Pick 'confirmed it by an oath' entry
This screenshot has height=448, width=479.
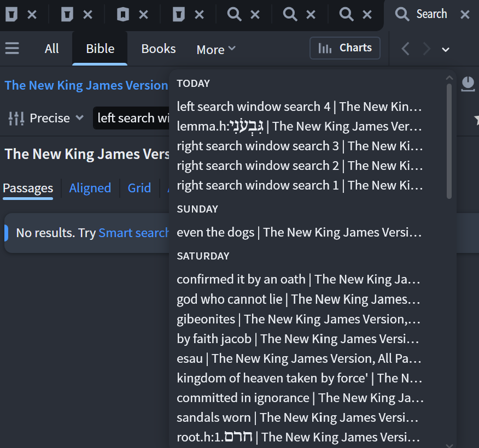pyautogui.click(x=300, y=279)
